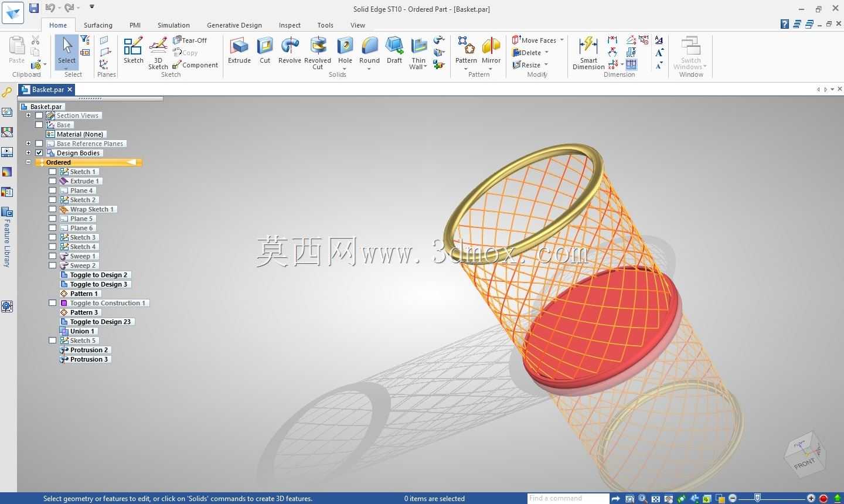Select the Round tool
844x504 pixels.
(369, 50)
